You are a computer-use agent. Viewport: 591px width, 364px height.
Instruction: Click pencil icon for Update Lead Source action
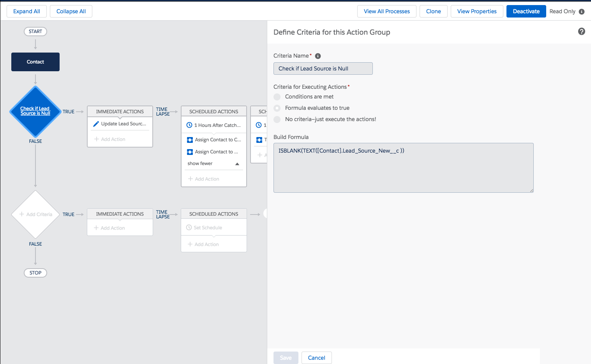[x=96, y=124]
